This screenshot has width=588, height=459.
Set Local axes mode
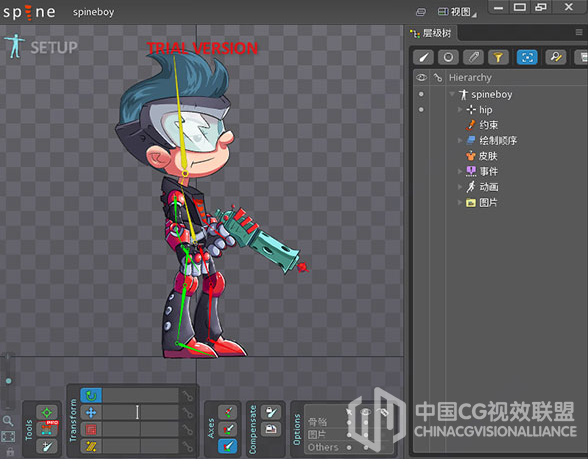pos(228,412)
